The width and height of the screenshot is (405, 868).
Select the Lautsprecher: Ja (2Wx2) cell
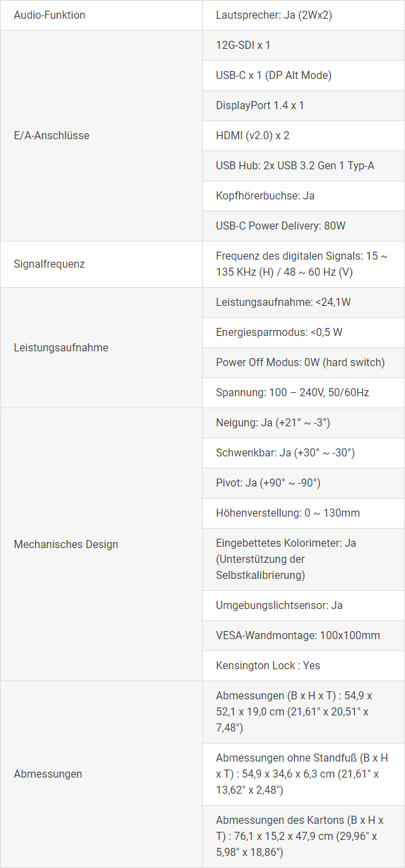(303, 15)
